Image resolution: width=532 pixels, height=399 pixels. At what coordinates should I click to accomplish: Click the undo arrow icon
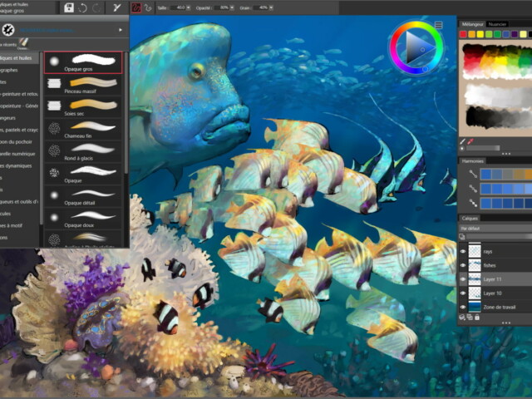(83, 7)
